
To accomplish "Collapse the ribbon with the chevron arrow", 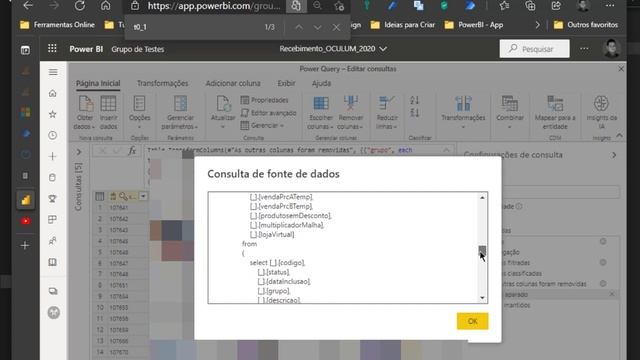I will 620,136.
